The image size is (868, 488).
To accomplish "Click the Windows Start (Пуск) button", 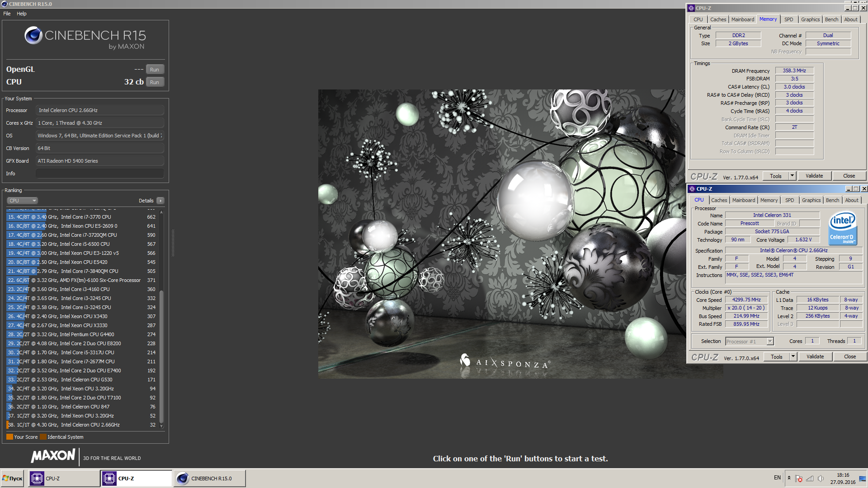I will pos(13,479).
